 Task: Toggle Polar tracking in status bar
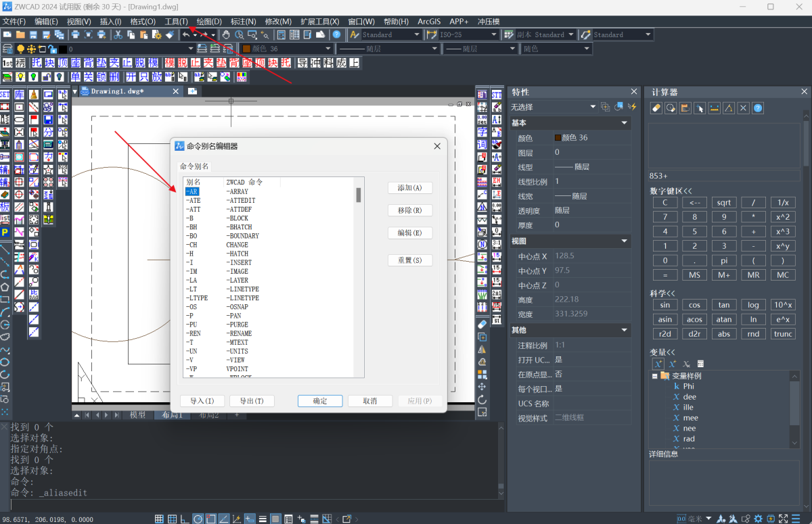(198, 519)
